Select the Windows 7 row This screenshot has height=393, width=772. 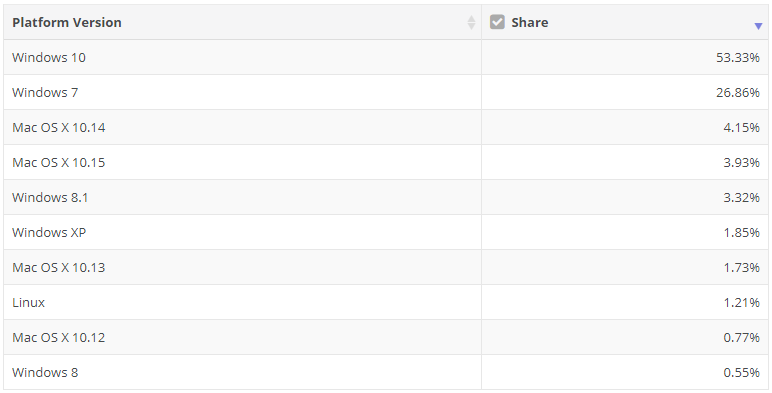pos(386,92)
